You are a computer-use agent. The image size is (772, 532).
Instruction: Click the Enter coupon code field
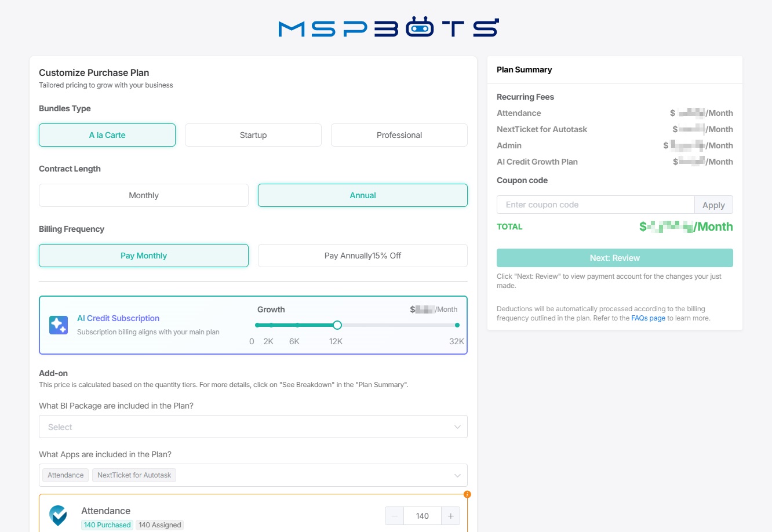[x=596, y=205]
